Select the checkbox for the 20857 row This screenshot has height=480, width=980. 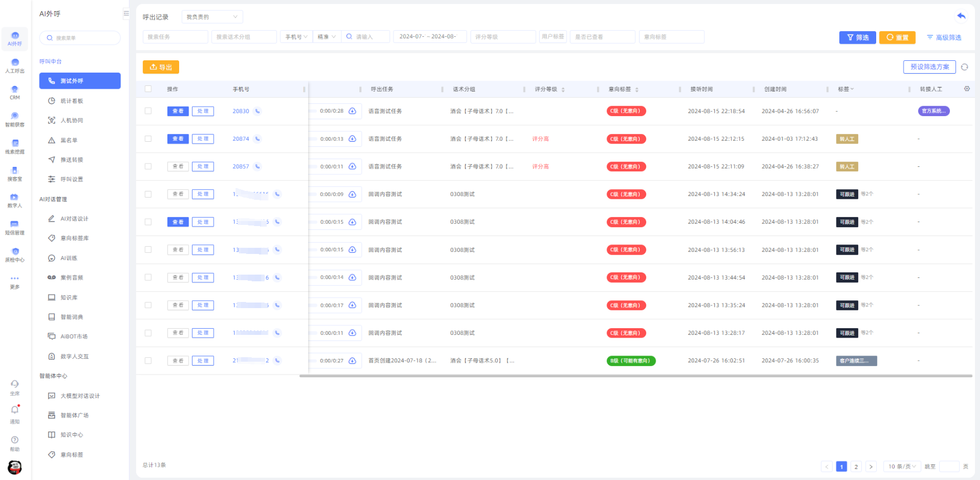(148, 166)
